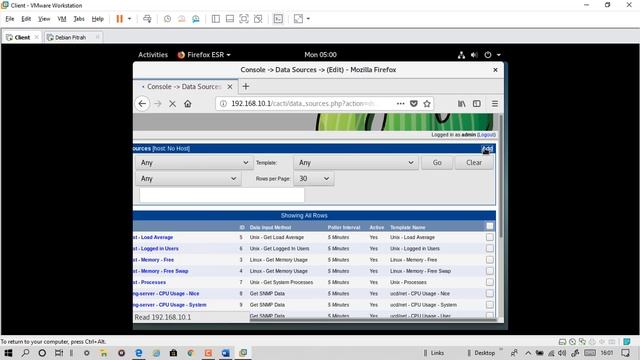Check the CPU Usage - System row checkbox

pos(490,304)
